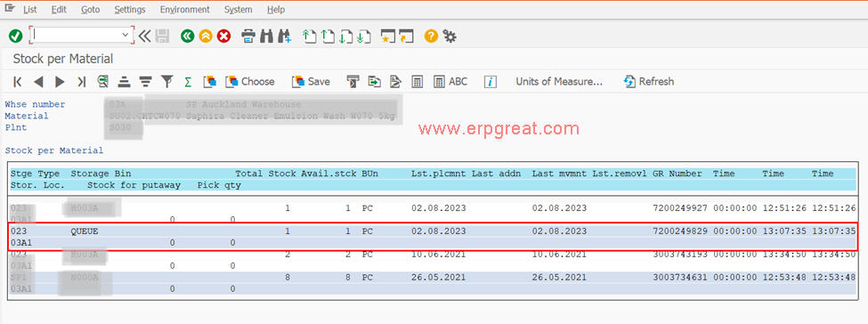Click the Choose layout button
868x324 pixels.
point(249,81)
